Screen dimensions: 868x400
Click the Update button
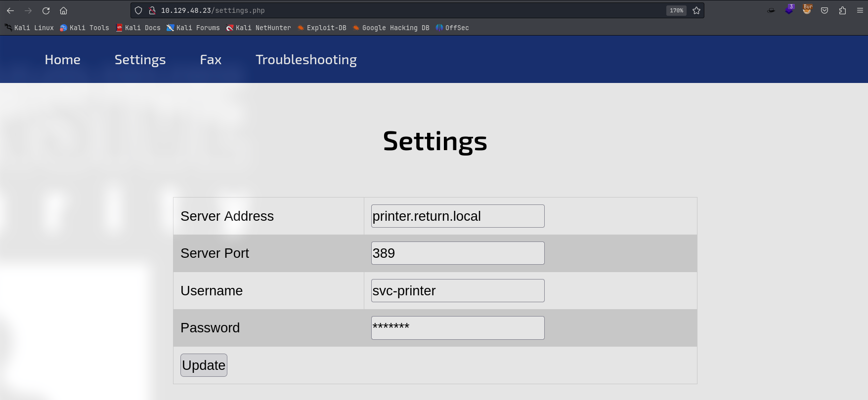point(204,365)
